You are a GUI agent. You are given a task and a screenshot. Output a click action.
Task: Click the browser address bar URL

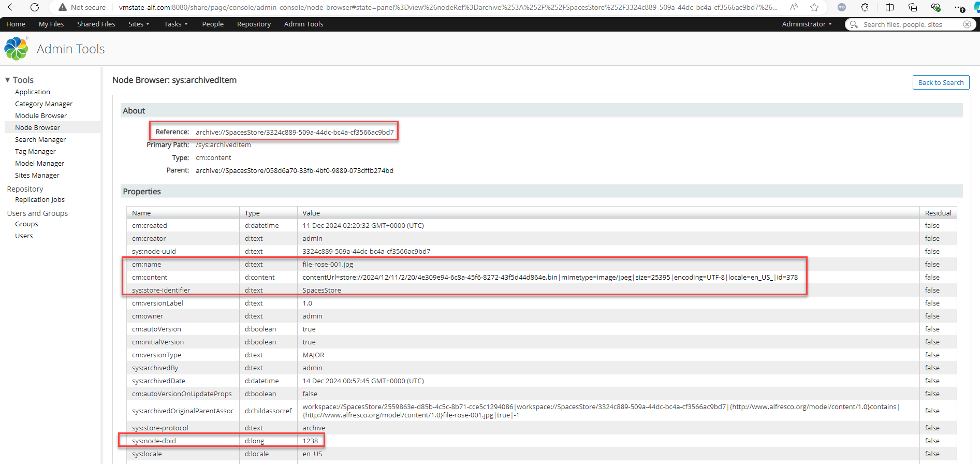pos(448,7)
